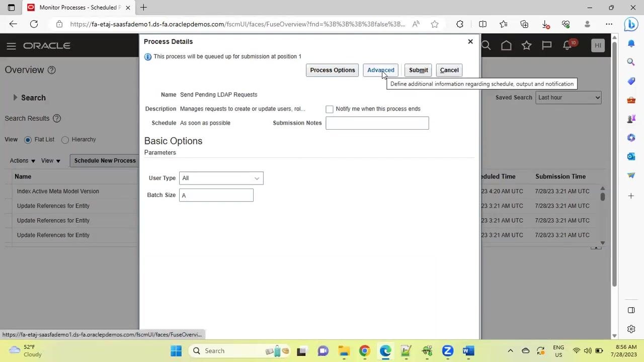Enable Notify me when this process ends
The height and width of the screenshot is (362, 644).
click(x=330, y=109)
